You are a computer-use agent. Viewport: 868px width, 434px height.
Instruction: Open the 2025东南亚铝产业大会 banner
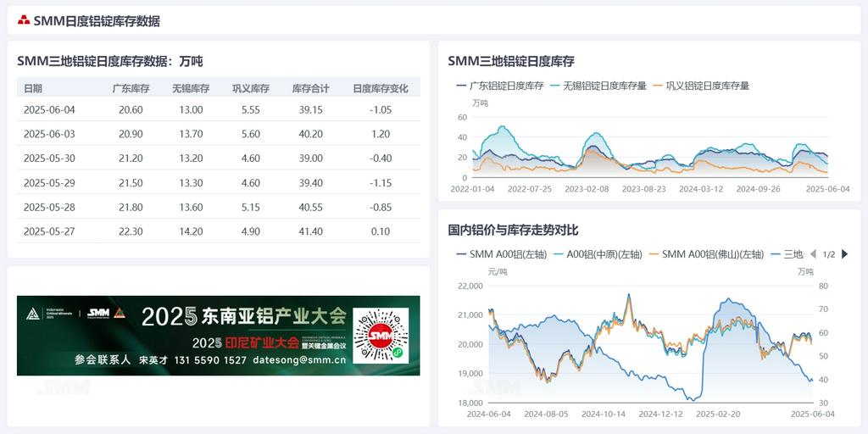tap(218, 336)
